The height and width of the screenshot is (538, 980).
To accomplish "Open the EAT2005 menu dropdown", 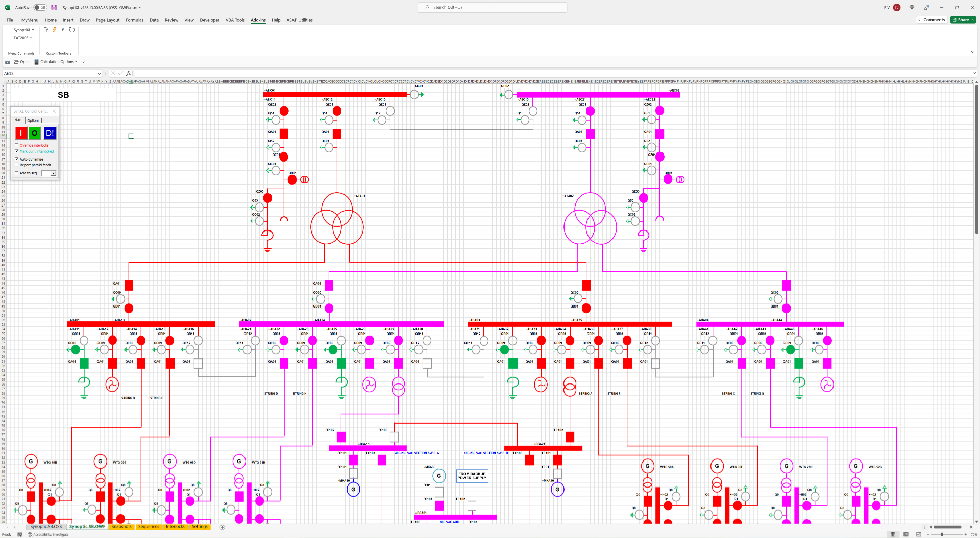I will 22,38.
